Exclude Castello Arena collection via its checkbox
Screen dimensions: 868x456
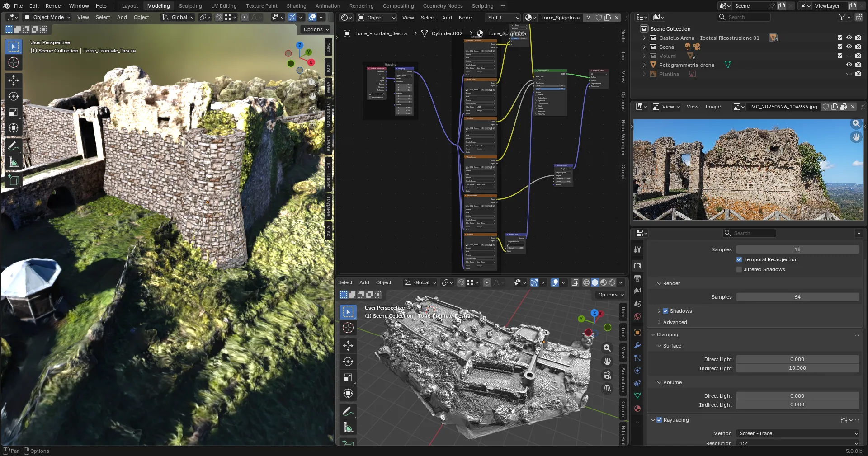(x=840, y=38)
